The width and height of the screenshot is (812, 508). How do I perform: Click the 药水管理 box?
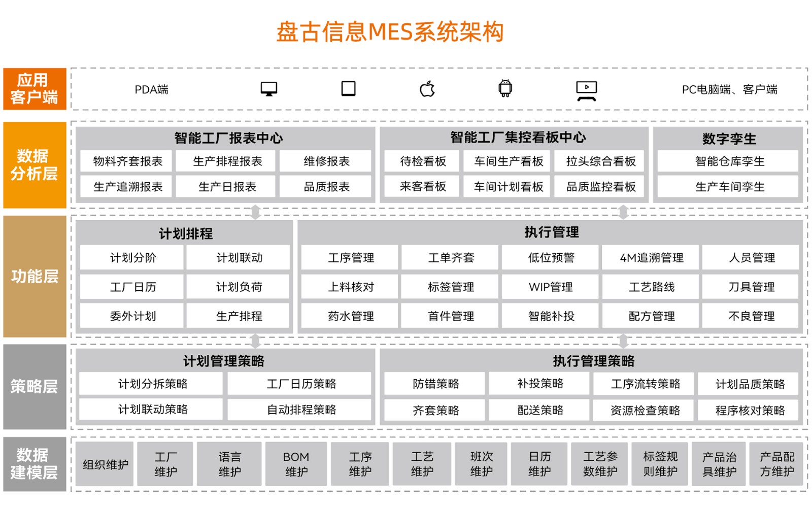click(351, 316)
